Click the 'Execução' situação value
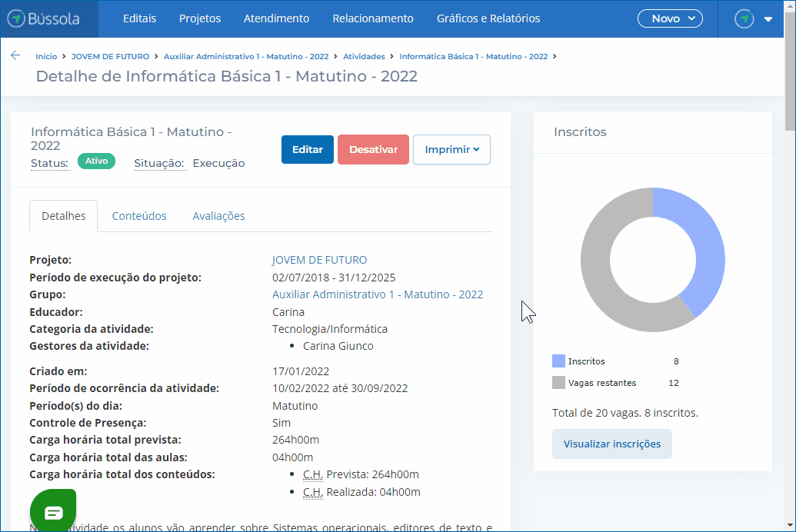 pos(218,163)
